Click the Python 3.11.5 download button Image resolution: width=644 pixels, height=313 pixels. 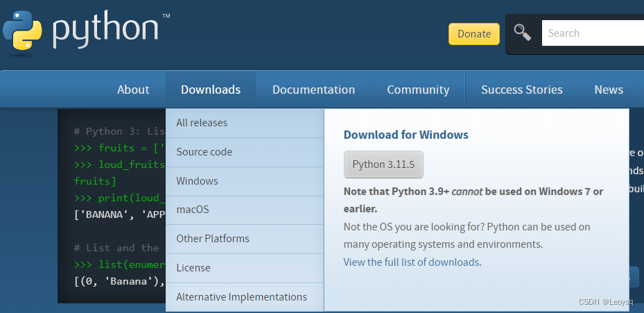[383, 164]
